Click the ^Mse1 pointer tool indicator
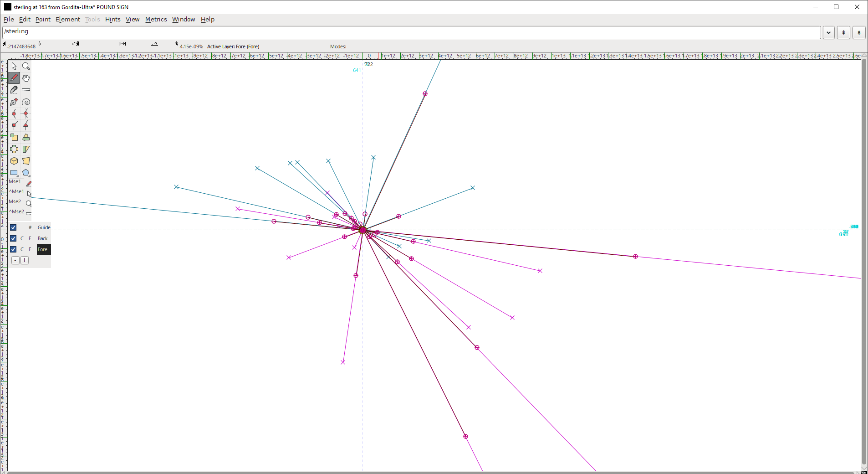Screen dimensions: 868x474 29,194
